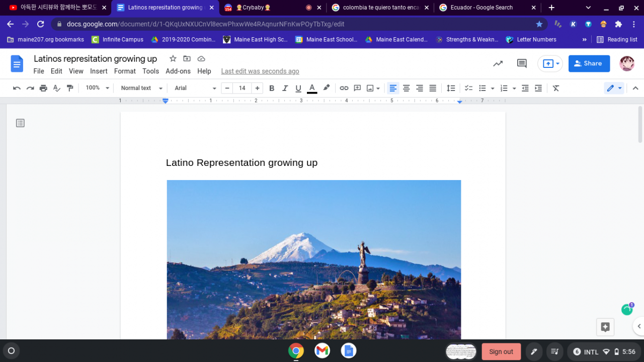Viewport: 644px width, 362px height.
Task: Click the Print icon in toolbar
Action: 43,88
